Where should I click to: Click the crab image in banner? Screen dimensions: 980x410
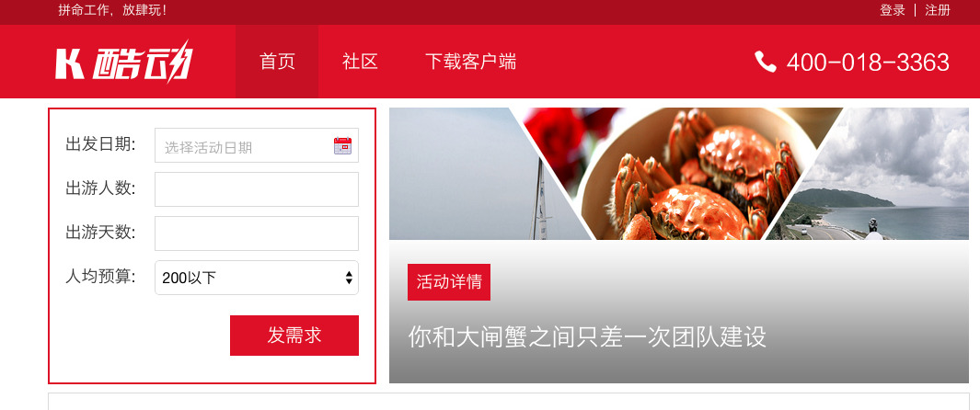coord(681,174)
